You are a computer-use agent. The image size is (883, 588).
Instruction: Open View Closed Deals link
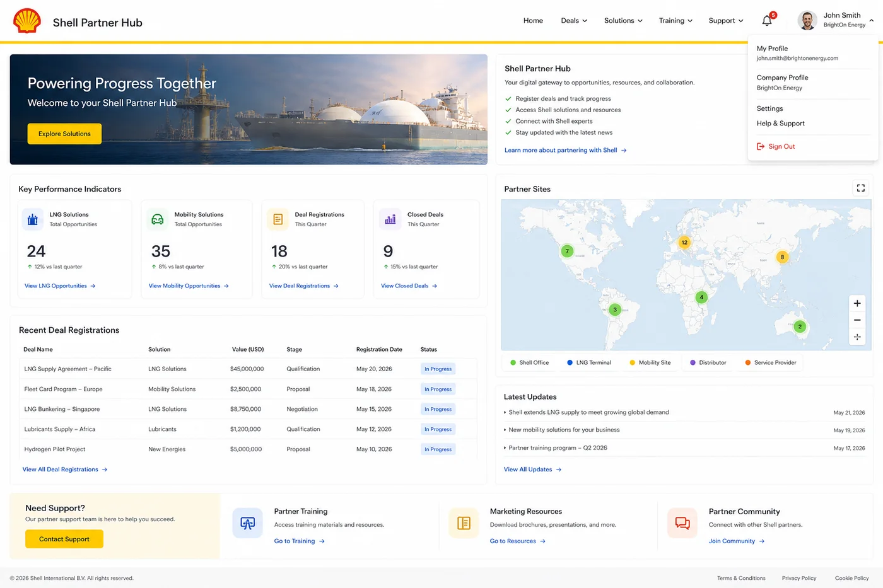click(409, 286)
